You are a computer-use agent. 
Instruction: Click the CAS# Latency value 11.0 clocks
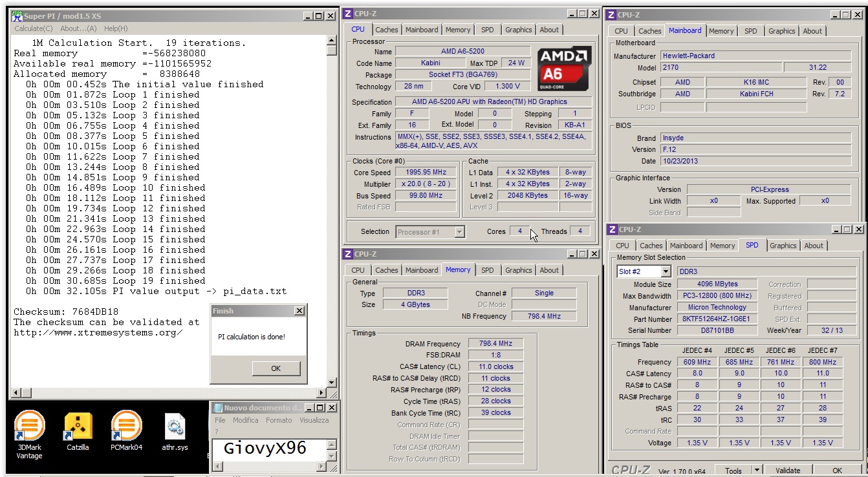(496, 366)
